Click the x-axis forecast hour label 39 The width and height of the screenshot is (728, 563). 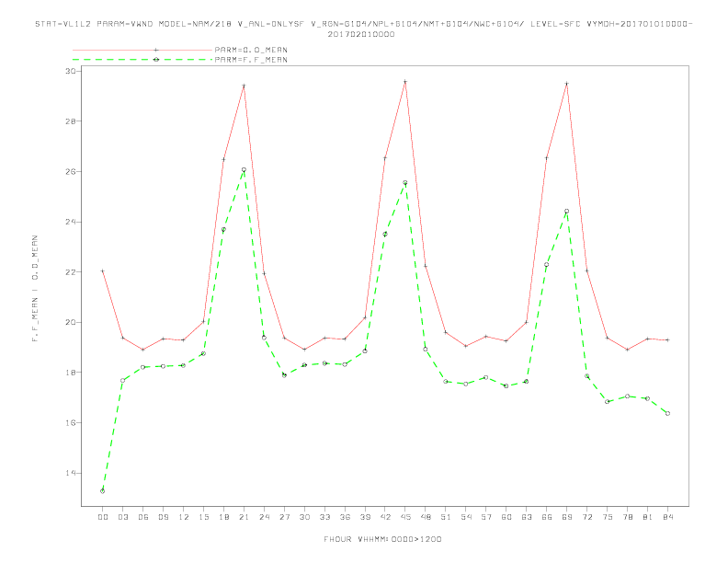point(365,517)
